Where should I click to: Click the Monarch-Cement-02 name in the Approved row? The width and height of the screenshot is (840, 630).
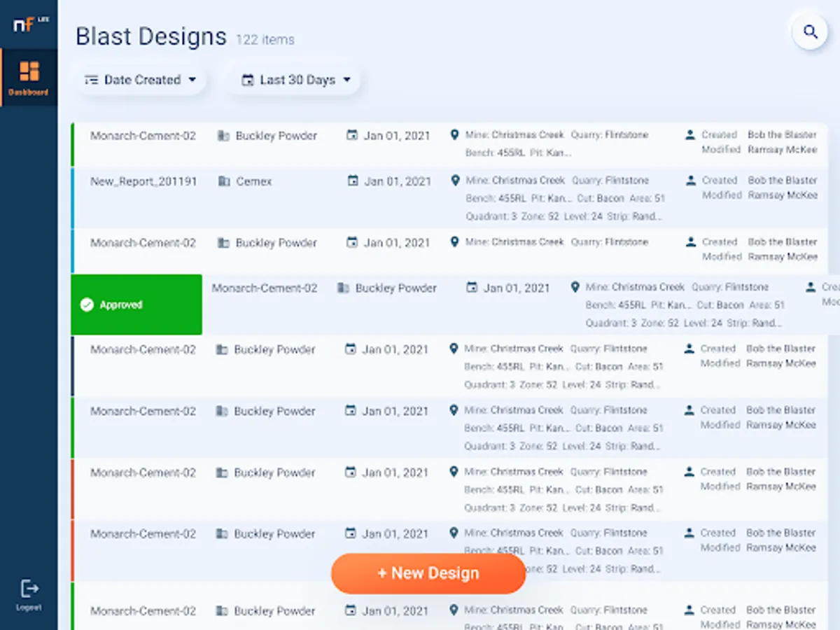tap(265, 288)
